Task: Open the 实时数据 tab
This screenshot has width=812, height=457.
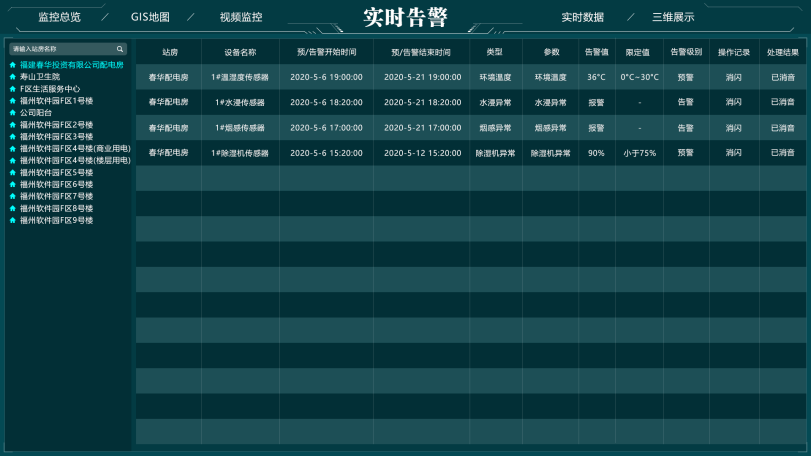Action: coord(582,17)
